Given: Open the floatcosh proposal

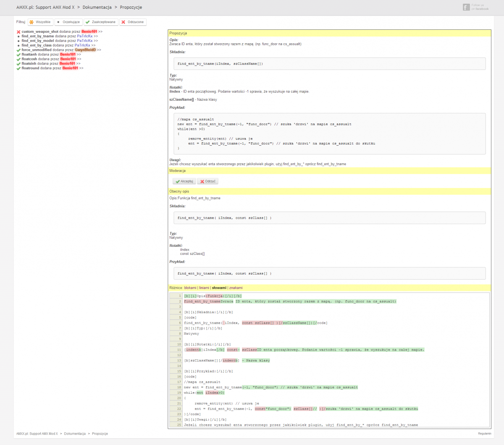Looking at the screenshot, I should tap(29, 59).
